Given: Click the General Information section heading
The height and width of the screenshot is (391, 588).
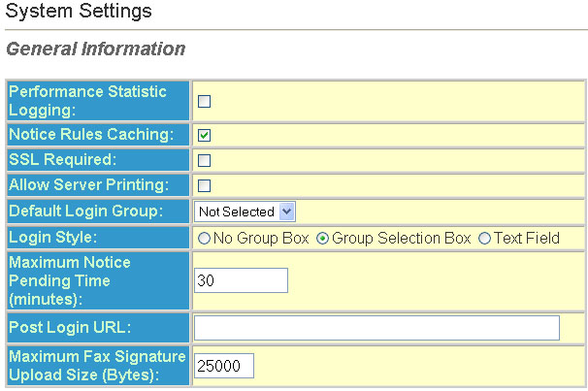Looking at the screenshot, I should [96, 49].
